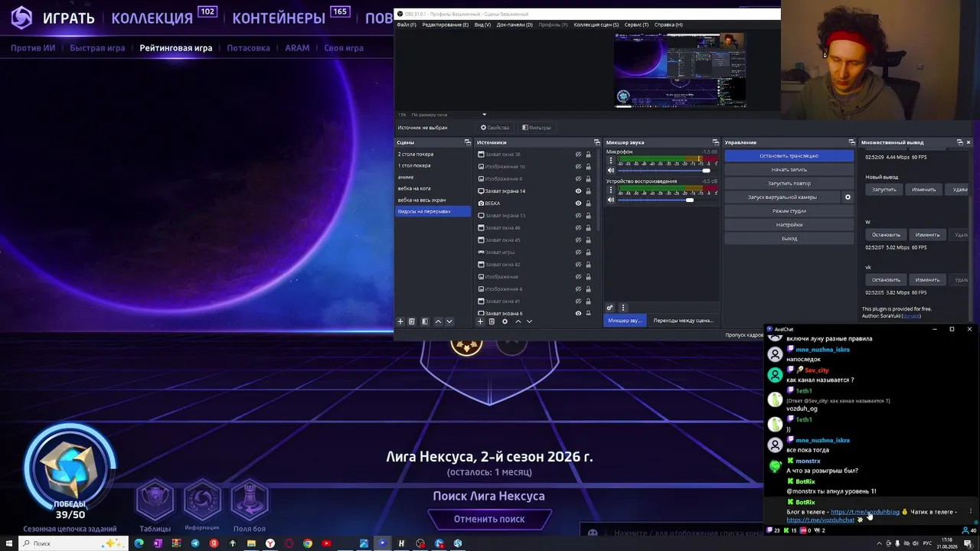Click Остановить трансляцию button
Image resolution: width=980 pixels, height=551 pixels.
pos(789,156)
